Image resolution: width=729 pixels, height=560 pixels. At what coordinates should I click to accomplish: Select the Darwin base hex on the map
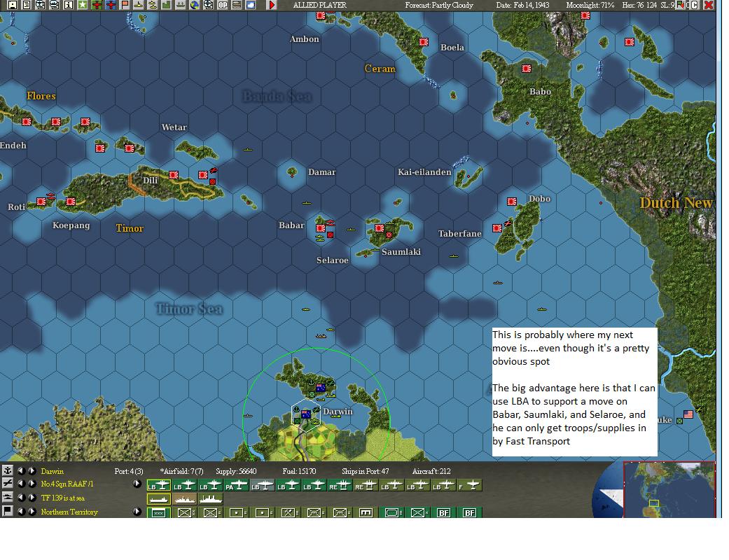tap(305, 414)
